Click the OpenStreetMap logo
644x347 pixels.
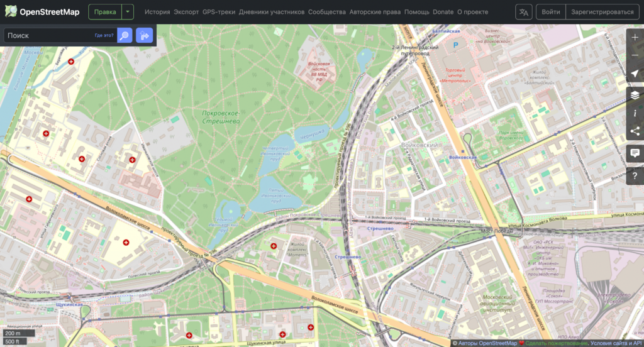pos(42,12)
